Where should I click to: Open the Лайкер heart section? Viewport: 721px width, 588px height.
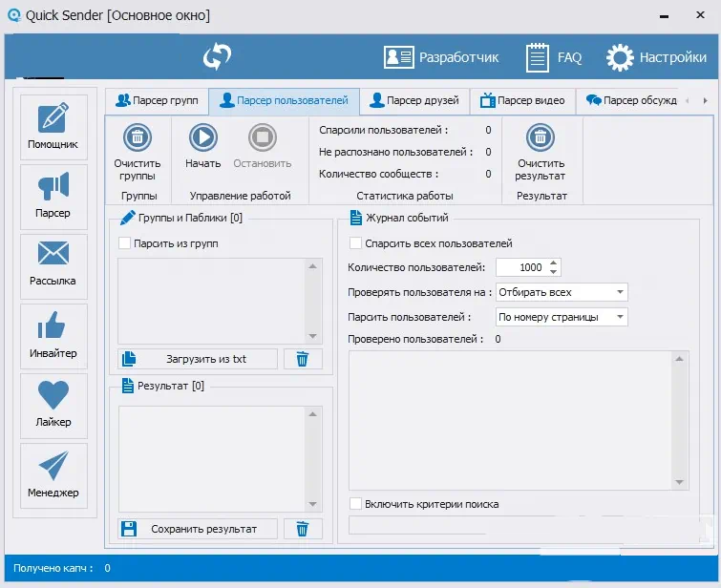pos(53,406)
